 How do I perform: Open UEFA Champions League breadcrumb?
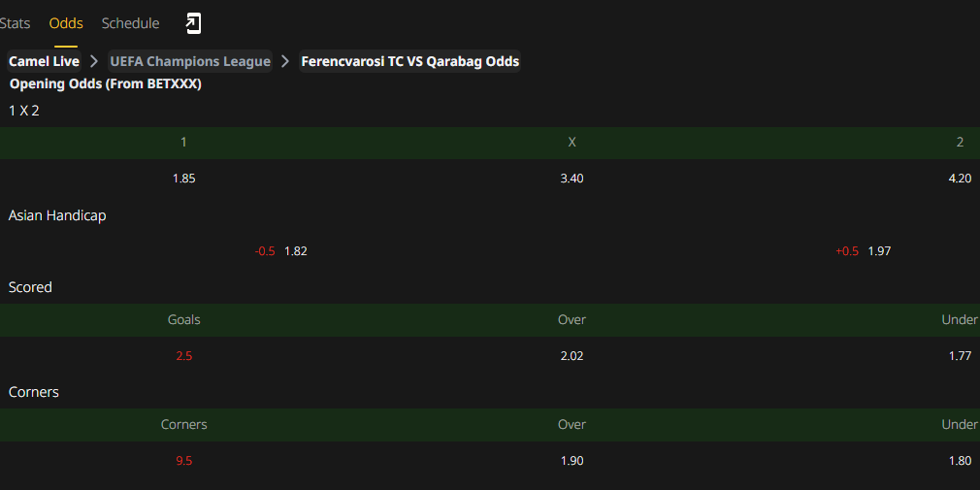(190, 61)
